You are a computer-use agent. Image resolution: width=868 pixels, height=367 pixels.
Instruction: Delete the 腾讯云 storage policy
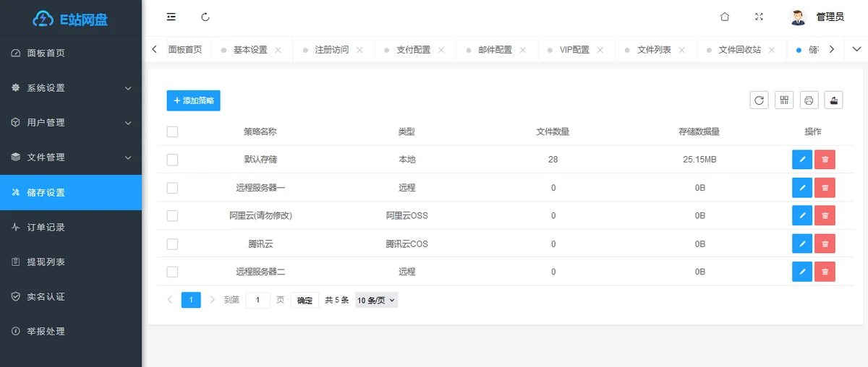pyautogui.click(x=825, y=244)
